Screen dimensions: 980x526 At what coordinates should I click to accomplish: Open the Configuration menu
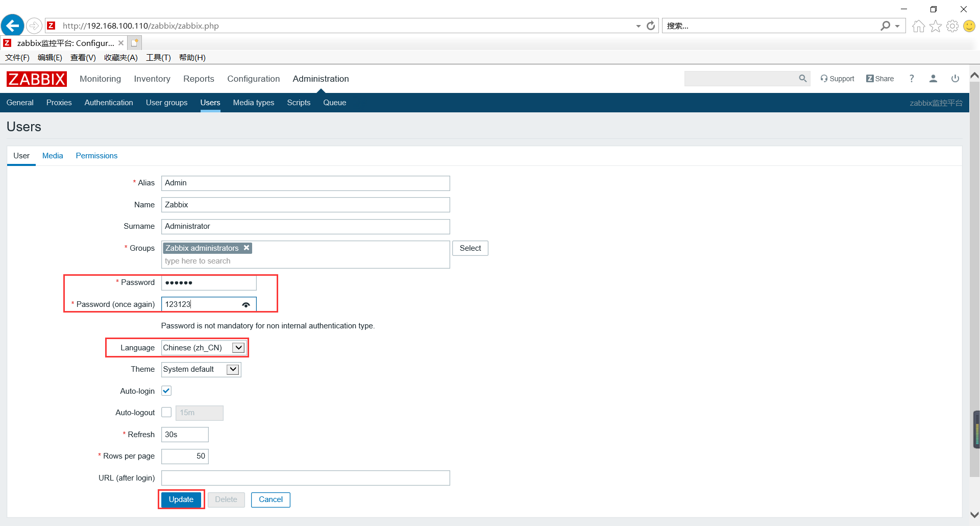(253, 79)
